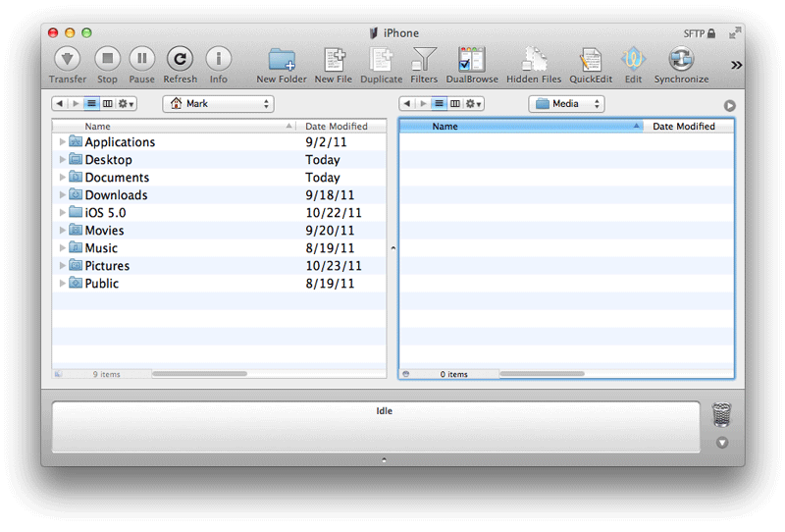
Task: Click the Transfer toolbar icon
Action: click(x=68, y=60)
